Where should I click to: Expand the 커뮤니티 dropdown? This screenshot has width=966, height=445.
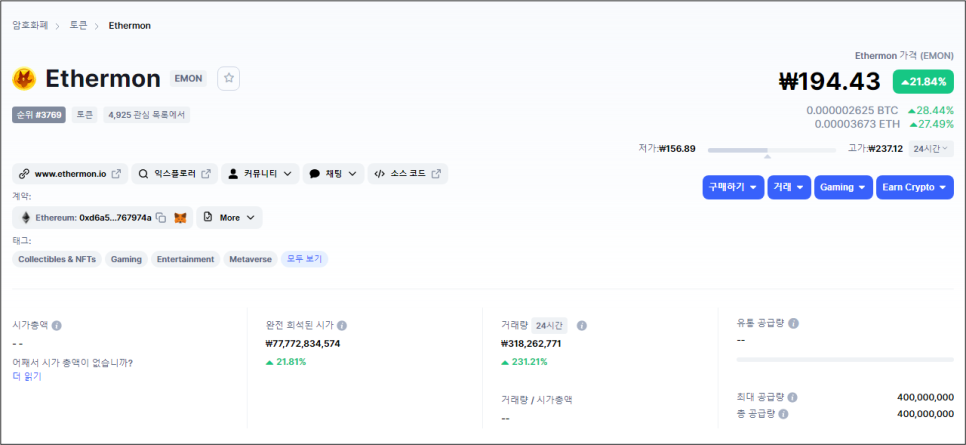pyautogui.click(x=260, y=174)
